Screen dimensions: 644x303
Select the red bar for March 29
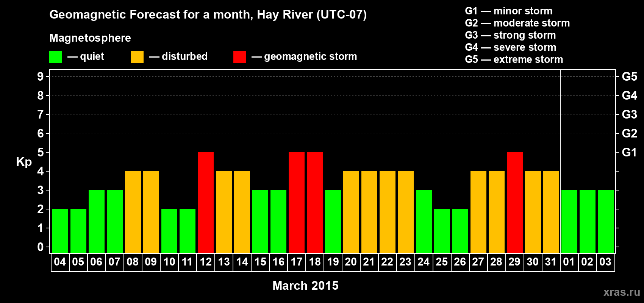pyautogui.click(x=515, y=202)
